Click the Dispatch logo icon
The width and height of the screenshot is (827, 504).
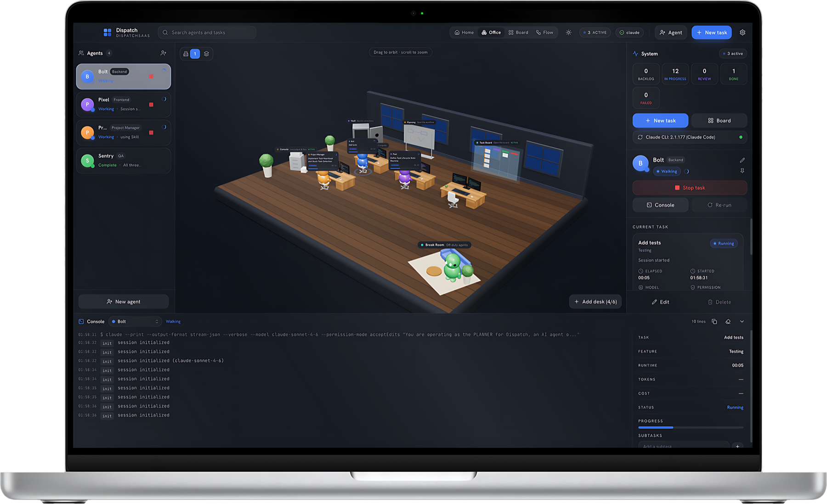(108, 32)
